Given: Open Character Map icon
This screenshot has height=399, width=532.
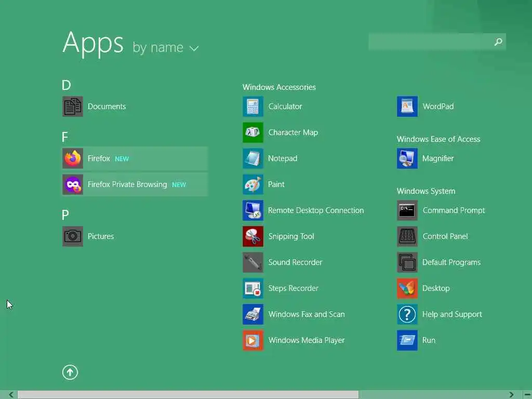Looking at the screenshot, I should 253,132.
